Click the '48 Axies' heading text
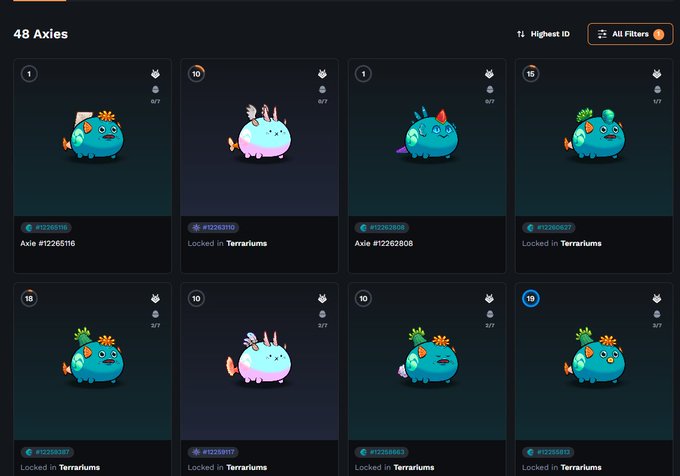The width and height of the screenshot is (680, 476). click(x=41, y=34)
